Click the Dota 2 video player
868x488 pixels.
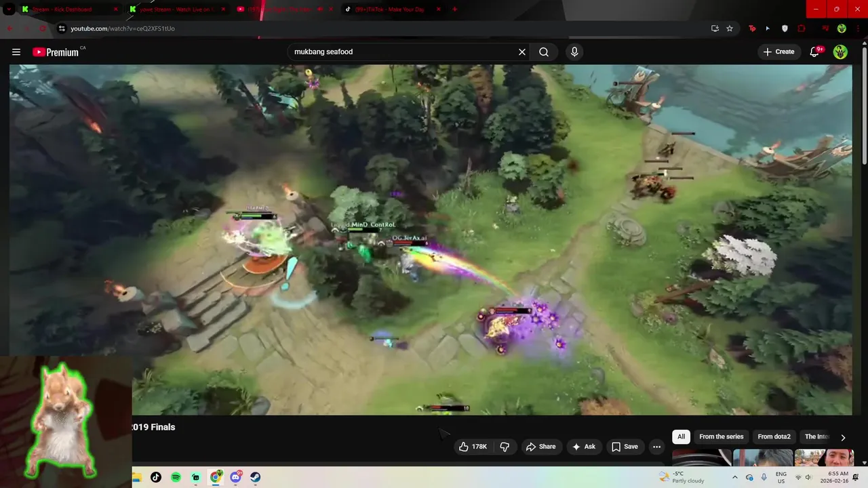click(431, 239)
